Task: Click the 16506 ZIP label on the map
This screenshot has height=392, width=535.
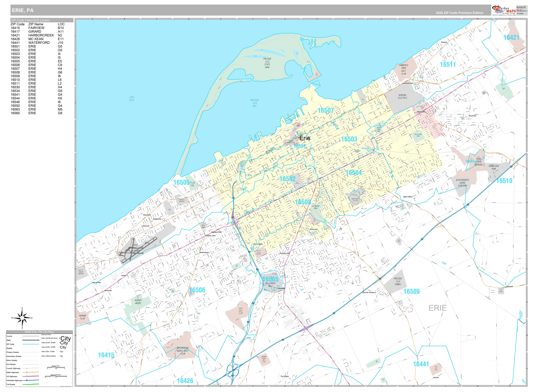Action: (197, 290)
